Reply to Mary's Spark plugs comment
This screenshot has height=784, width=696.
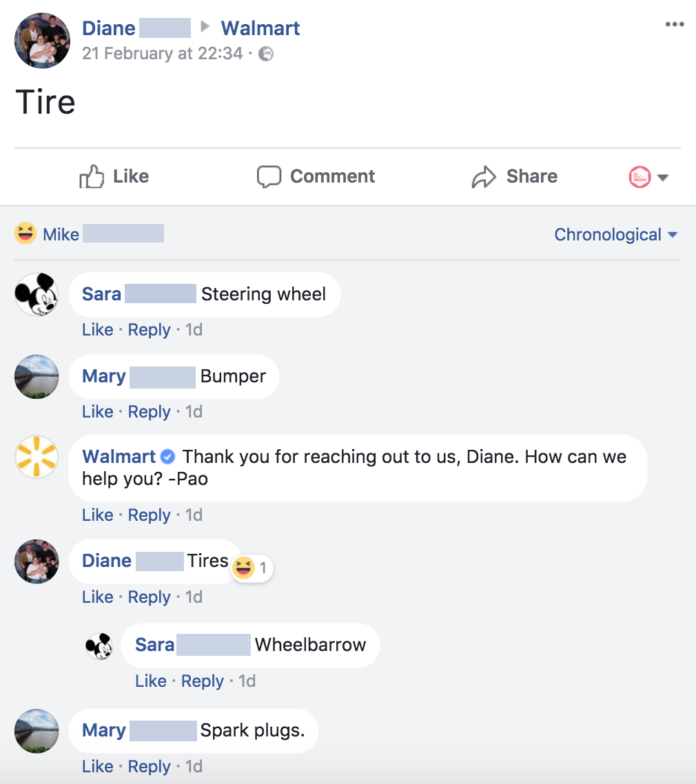coord(149,767)
